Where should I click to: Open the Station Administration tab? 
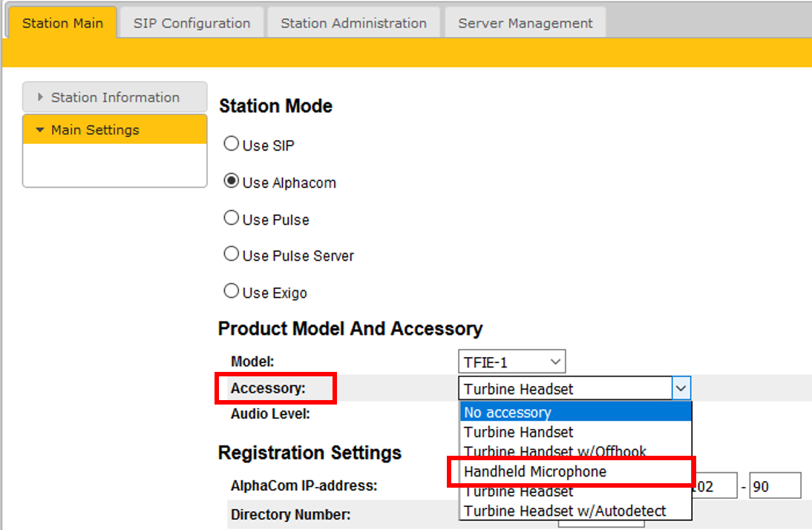click(x=353, y=23)
